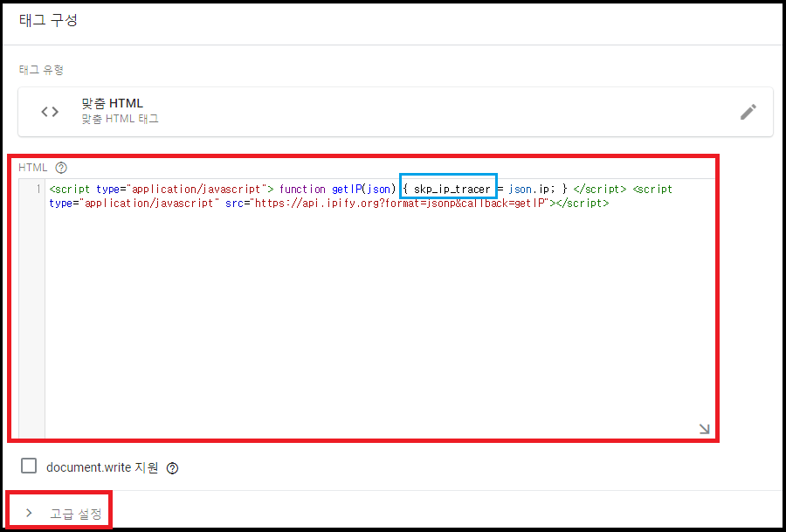Viewport: 786px width, 532px height.
Task: Open help beside document.write 지원
Action: [172, 467]
